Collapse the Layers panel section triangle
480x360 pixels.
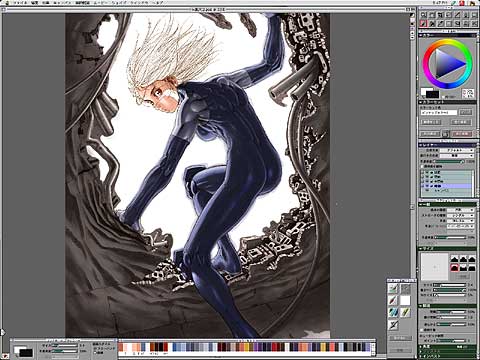pos(420,145)
